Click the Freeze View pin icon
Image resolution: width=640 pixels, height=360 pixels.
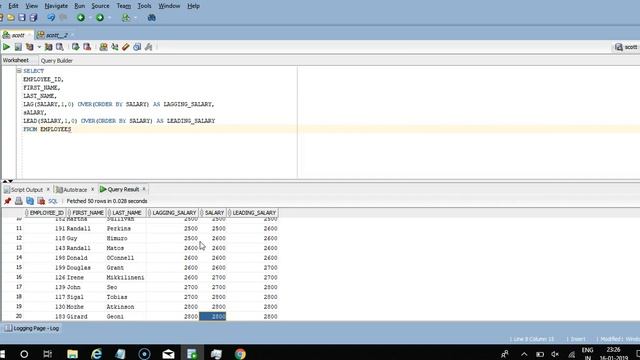point(7,201)
